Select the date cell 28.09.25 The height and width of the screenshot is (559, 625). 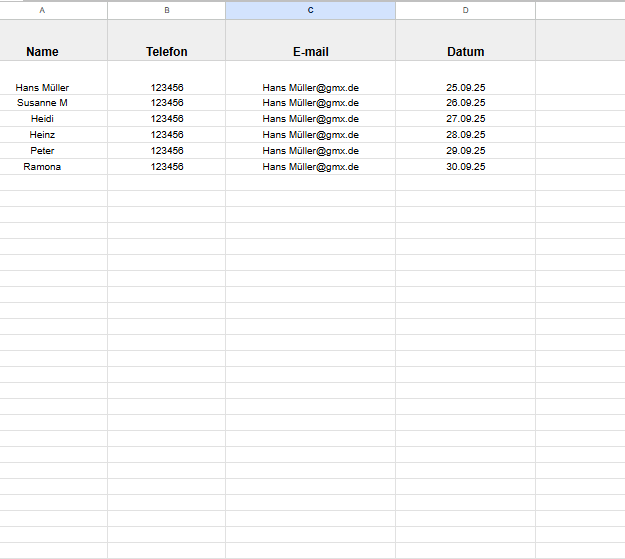(465, 135)
